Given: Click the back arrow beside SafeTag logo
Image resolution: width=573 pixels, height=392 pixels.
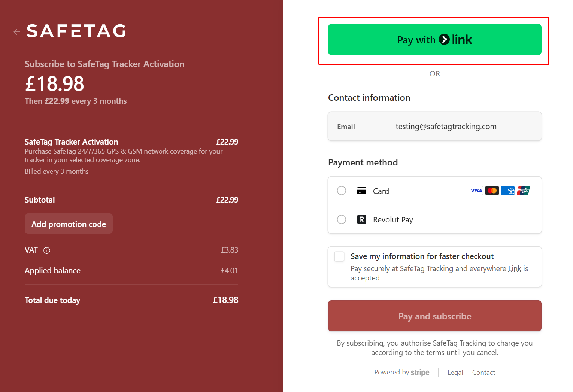Looking at the screenshot, I should (17, 32).
